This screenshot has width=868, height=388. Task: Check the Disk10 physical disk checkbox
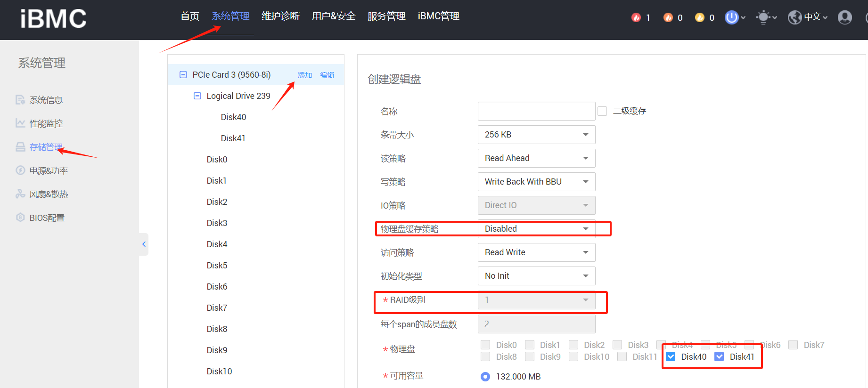[573, 356]
